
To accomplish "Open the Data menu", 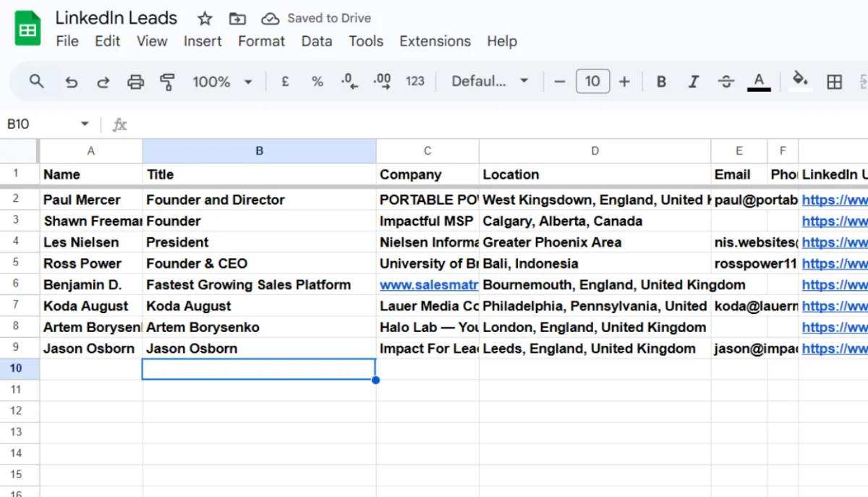I will pos(317,41).
